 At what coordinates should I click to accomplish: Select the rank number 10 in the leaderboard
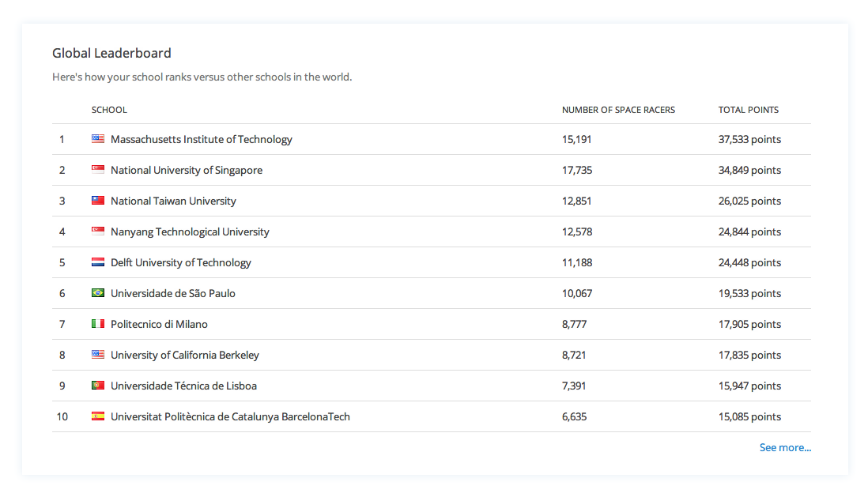pyautogui.click(x=62, y=416)
